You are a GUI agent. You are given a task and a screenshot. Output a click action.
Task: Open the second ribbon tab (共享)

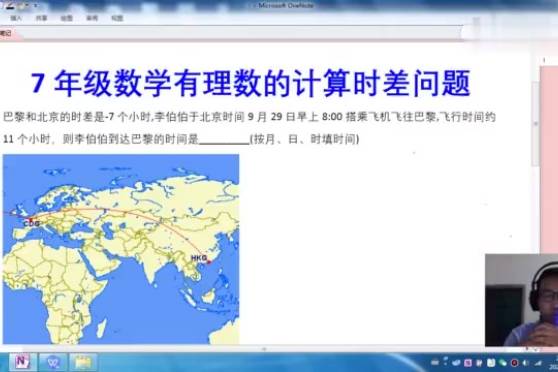pos(41,18)
